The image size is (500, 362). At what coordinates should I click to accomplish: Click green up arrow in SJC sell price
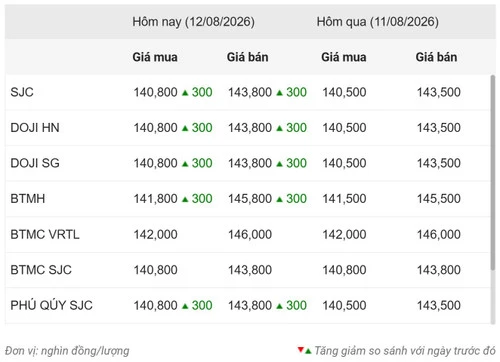(x=280, y=93)
